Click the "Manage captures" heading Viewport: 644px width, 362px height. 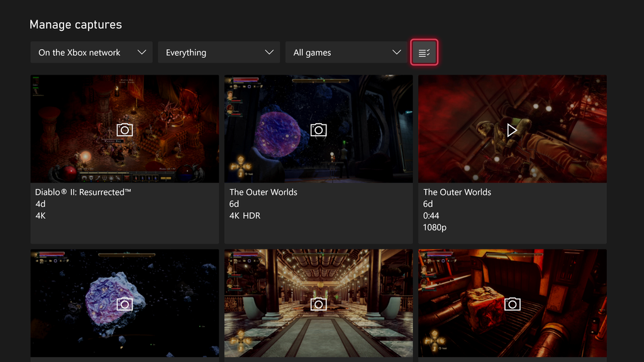(x=75, y=25)
